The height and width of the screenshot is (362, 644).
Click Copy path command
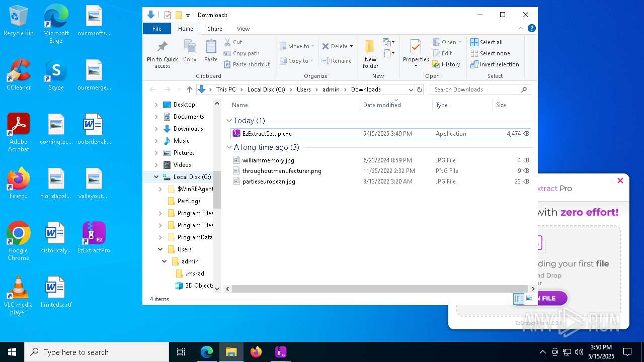(242, 53)
